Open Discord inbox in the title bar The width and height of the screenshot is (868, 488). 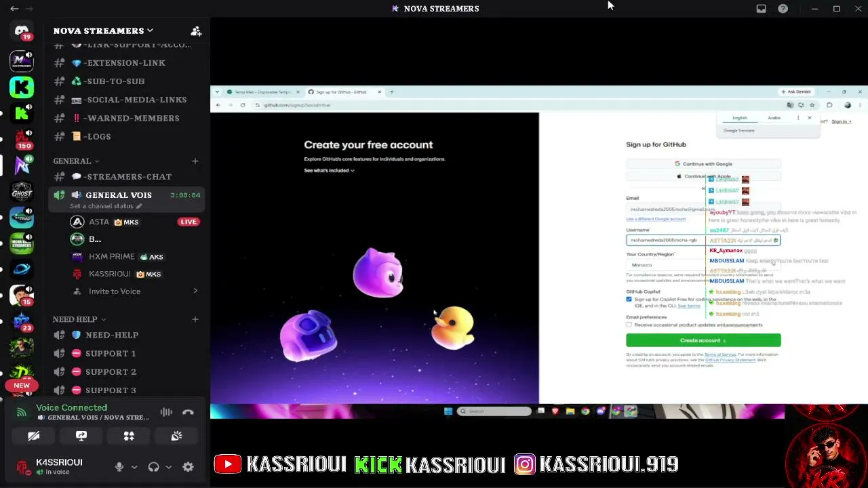click(x=762, y=9)
